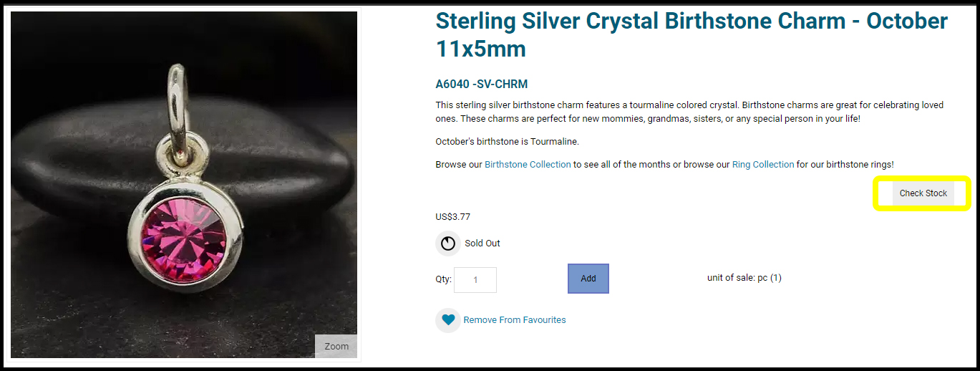
Task: Click the silver jump ring loop in photo
Action: point(178,100)
